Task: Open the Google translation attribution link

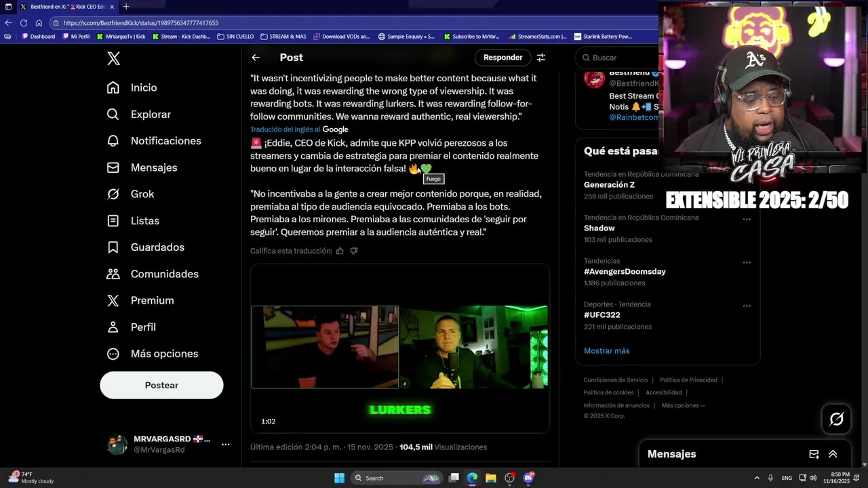Action: pos(335,129)
